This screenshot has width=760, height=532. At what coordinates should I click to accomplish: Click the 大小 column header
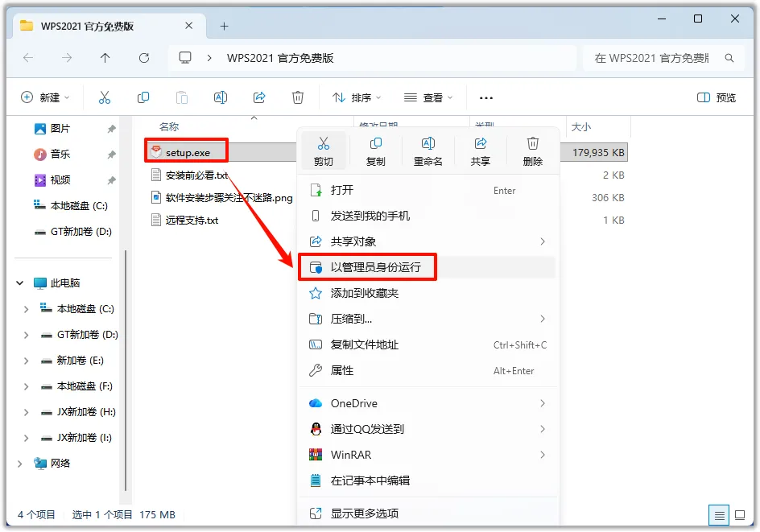click(x=580, y=127)
